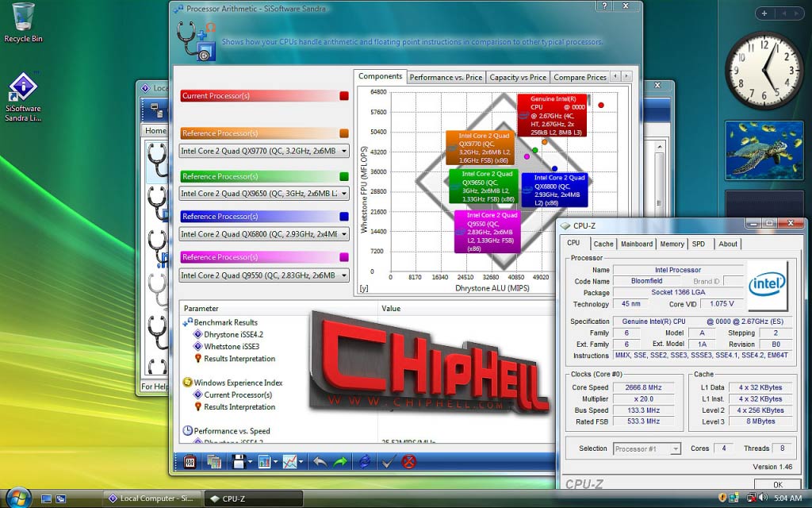The width and height of the screenshot is (812, 508).
Task: Switch to Performance vs. Price tab
Action: (446, 77)
